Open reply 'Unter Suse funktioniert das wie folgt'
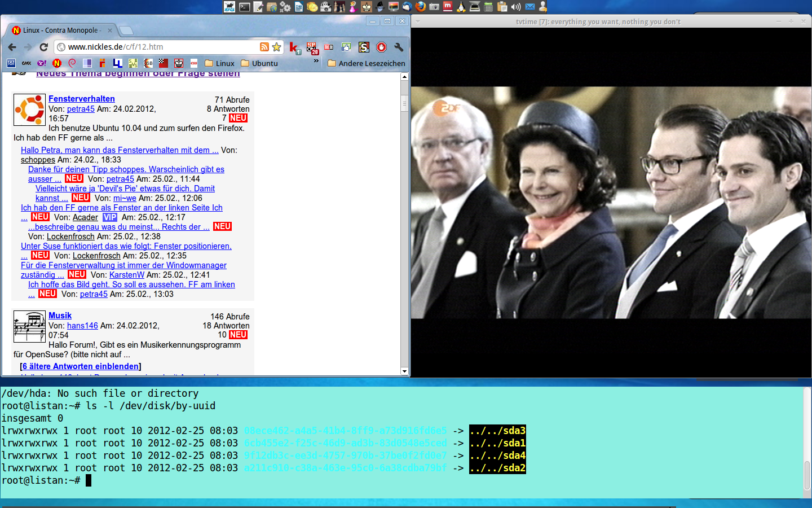Screen dimensions: 812x508 click(x=126, y=246)
